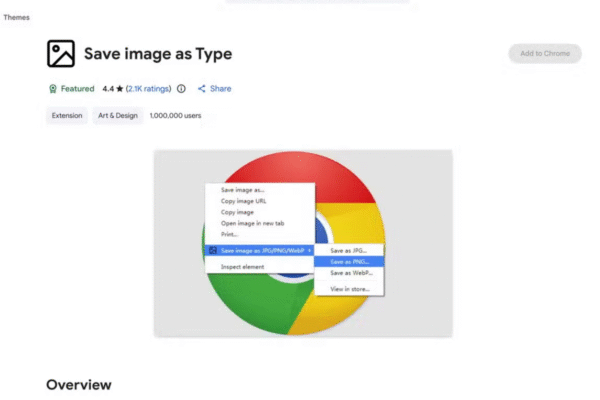Open the Share link
The height and width of the screenshot is (400, 600).
click(x=220, y=89)
